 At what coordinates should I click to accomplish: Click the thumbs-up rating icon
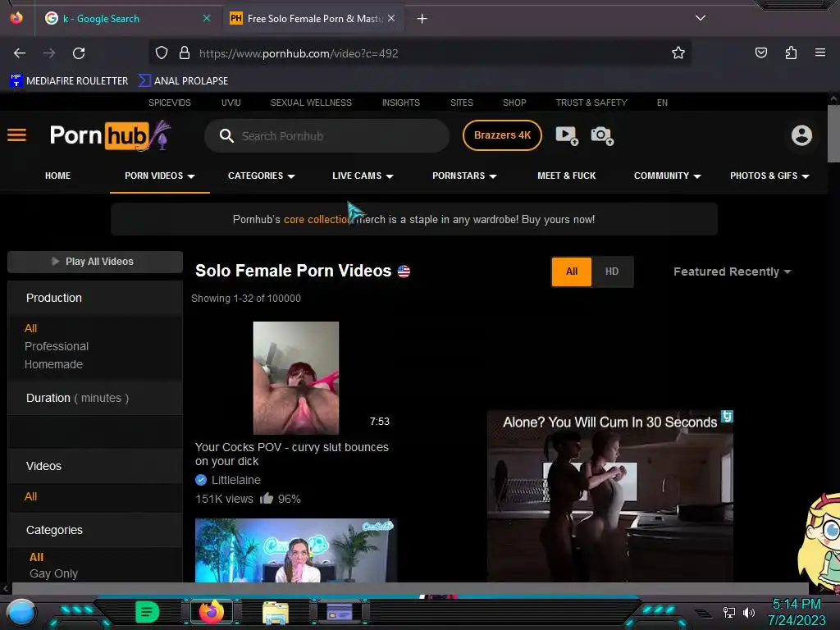point(267,499)
